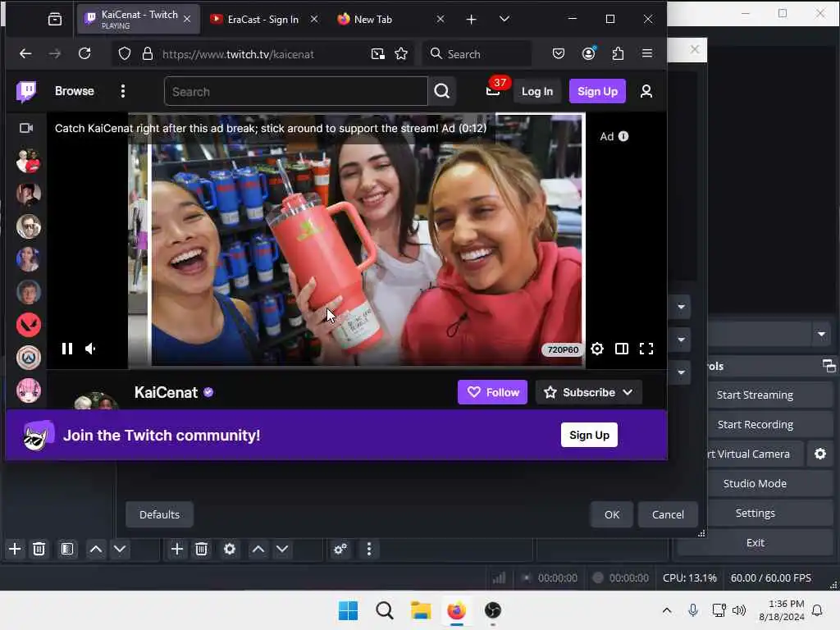Open the Subscribe dropdown
The height and width of the screenshot is (630, 840).
pyautogui.click(x=588, y=392)
